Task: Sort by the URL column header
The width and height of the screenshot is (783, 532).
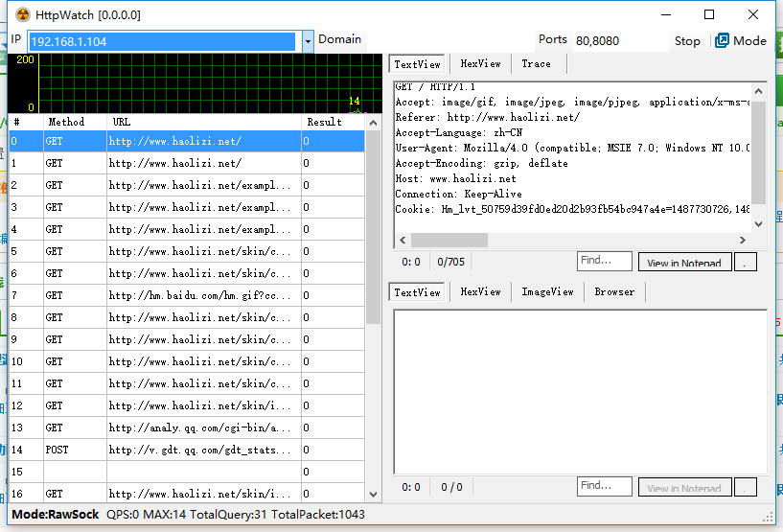Action: tap(204, 122)
